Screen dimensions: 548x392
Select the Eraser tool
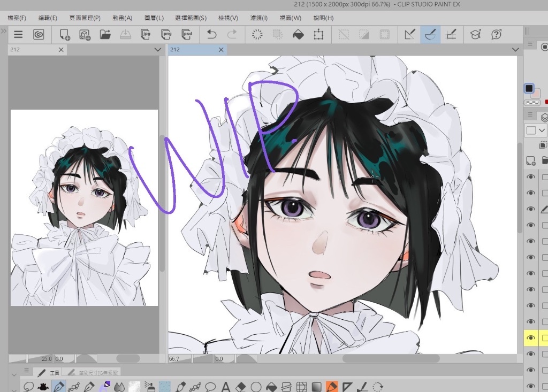[x=241, y=387]
